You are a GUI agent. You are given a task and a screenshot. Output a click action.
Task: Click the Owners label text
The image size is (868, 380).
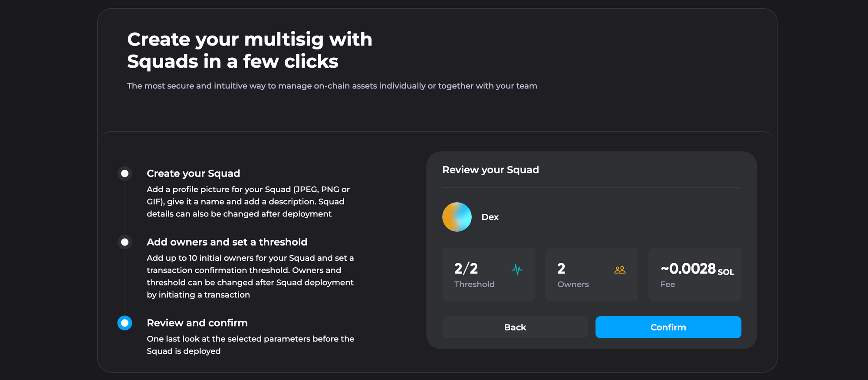pos(573,284)
